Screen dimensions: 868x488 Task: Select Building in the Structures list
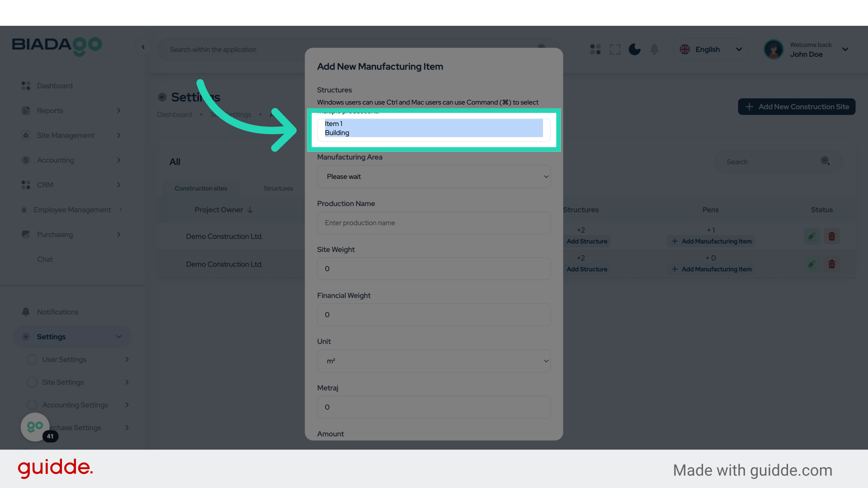(x=337, y=133)
